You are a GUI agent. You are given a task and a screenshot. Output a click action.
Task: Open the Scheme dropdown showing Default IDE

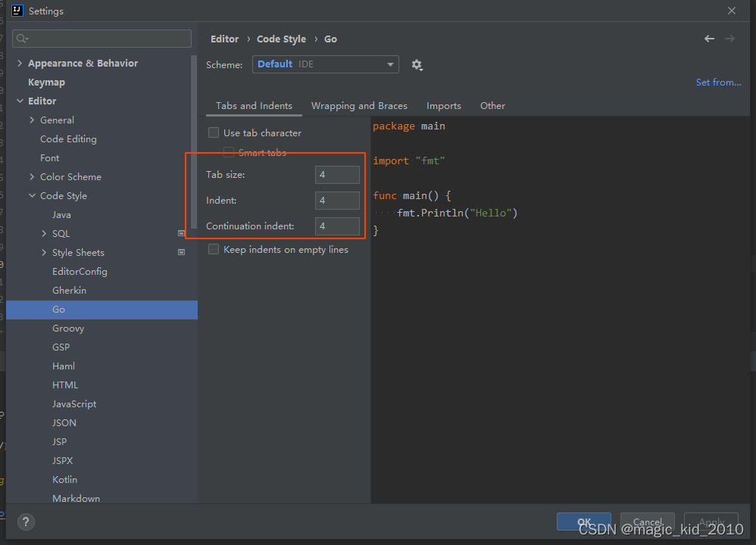coord(326,64)
